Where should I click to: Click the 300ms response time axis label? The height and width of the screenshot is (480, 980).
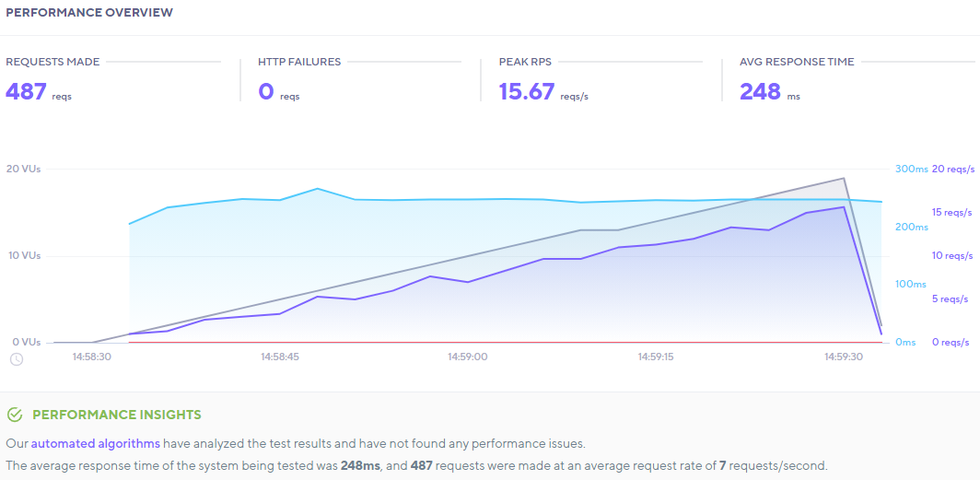click(912, 169)
